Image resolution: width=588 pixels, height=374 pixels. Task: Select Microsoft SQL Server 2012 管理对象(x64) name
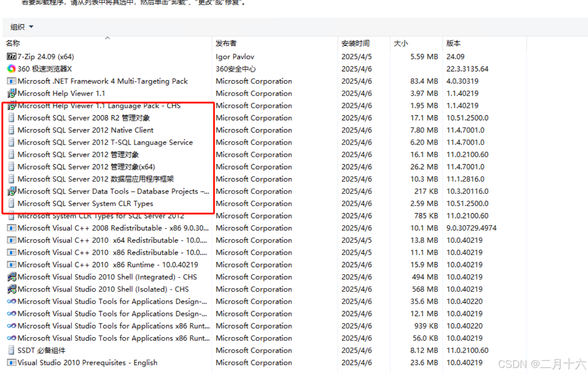(x=86, y=167)
